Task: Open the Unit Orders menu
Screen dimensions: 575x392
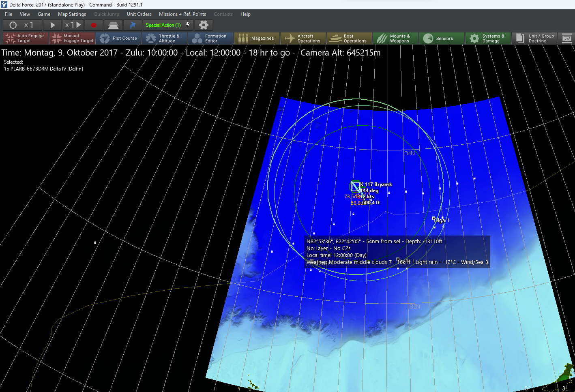Action: coord(139,14)
